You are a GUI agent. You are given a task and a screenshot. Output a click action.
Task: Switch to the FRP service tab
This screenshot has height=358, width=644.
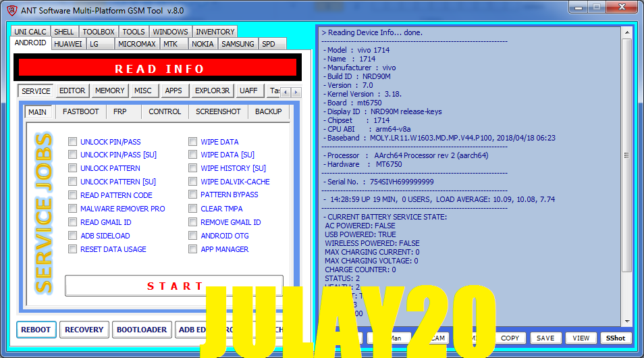[x=124, y=111]
